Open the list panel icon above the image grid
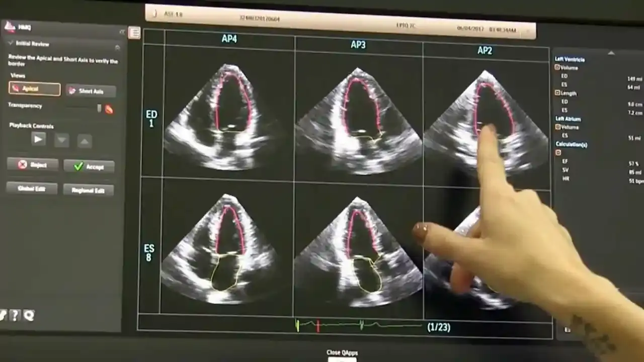Image resolution: width=644 pixels, height=362 pixels. click(134, 33)
